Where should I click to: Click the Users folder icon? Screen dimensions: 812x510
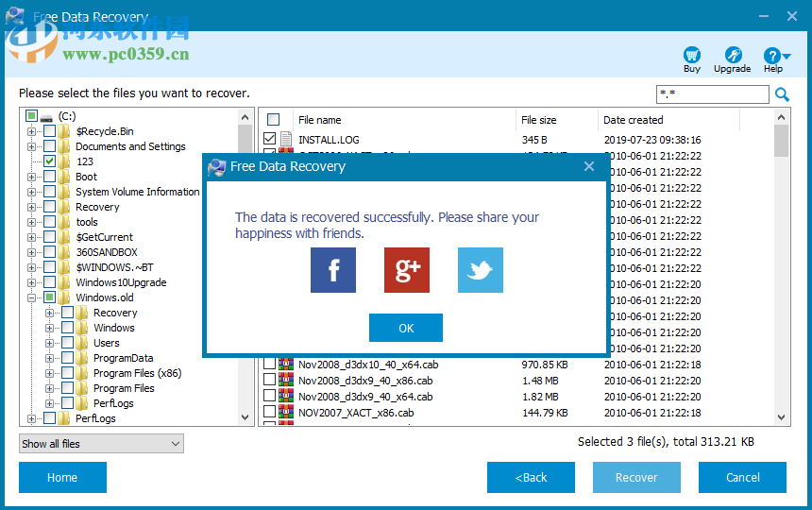click(82, 343)
